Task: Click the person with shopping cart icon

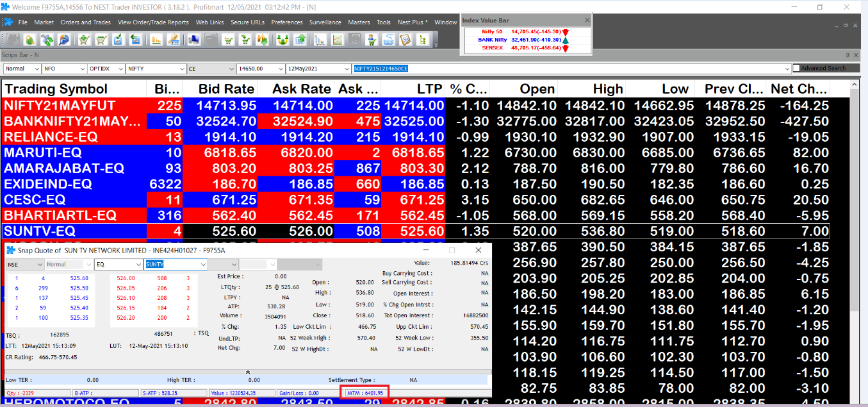Action: pos(370,40)
